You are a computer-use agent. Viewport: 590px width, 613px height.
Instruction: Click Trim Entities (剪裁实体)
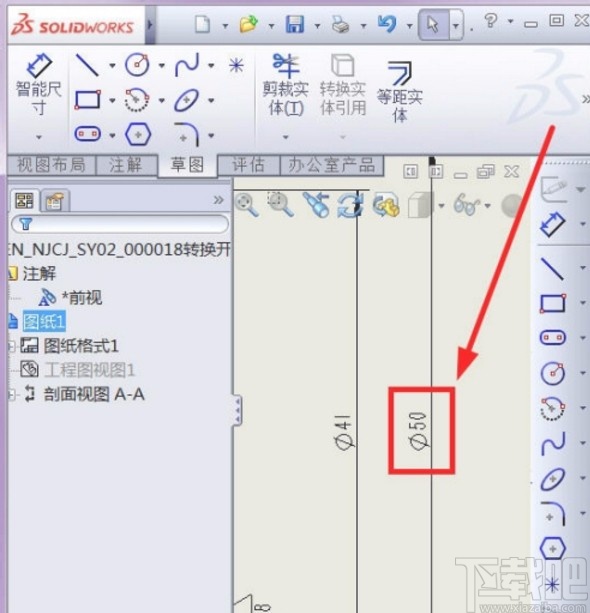coord(286,85)
